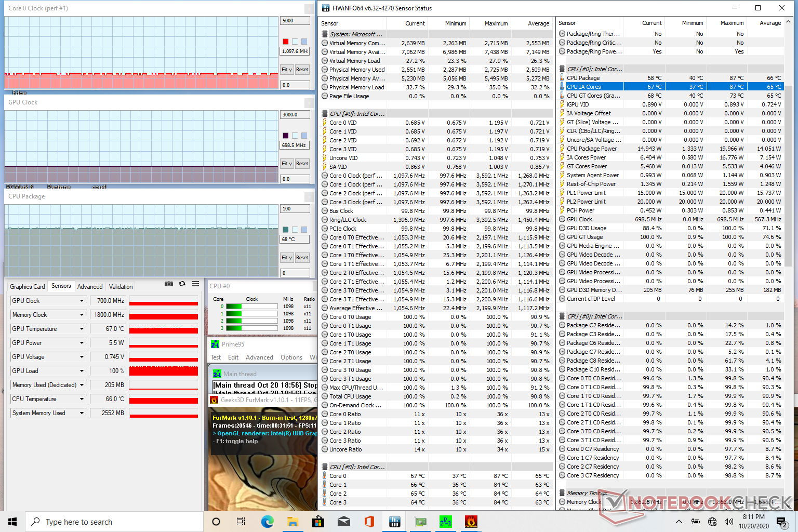The height and width of the screenshot is (532, 798).
Task: Switch to the Graphics Card tab
Action: tap(28, 287)
